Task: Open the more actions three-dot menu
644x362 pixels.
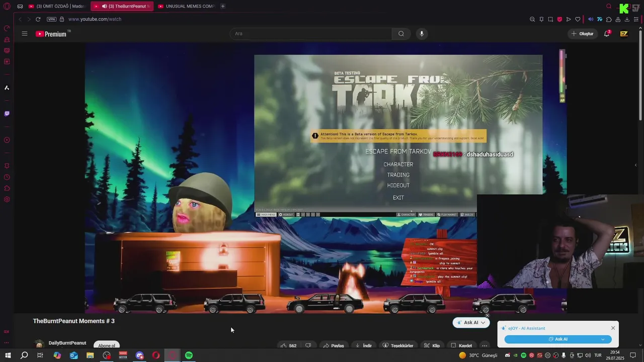Action: (x=485, y=345)
